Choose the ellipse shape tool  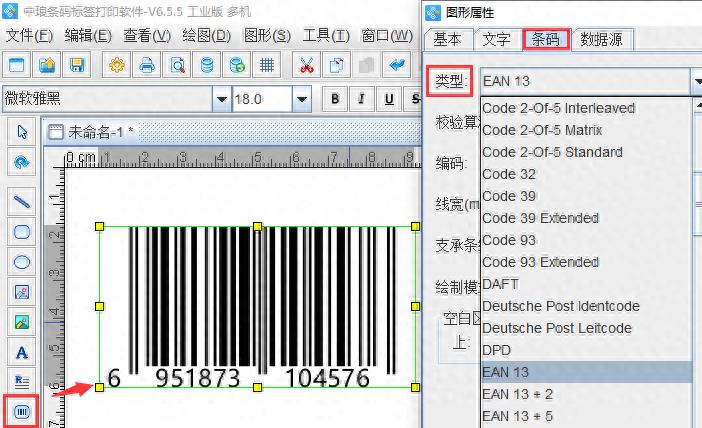[22, 262]
